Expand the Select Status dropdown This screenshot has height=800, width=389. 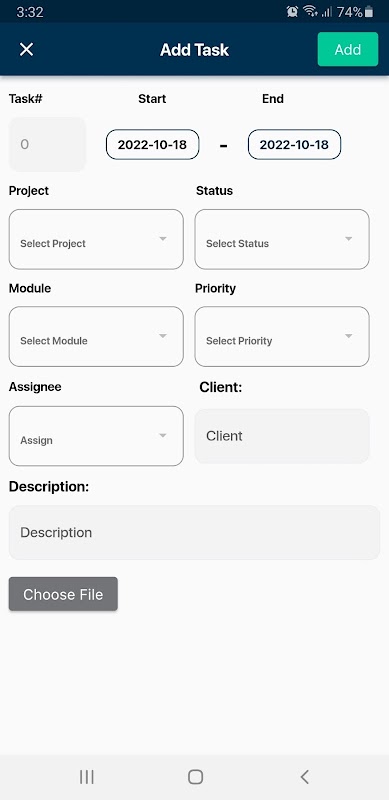[282, 239]
